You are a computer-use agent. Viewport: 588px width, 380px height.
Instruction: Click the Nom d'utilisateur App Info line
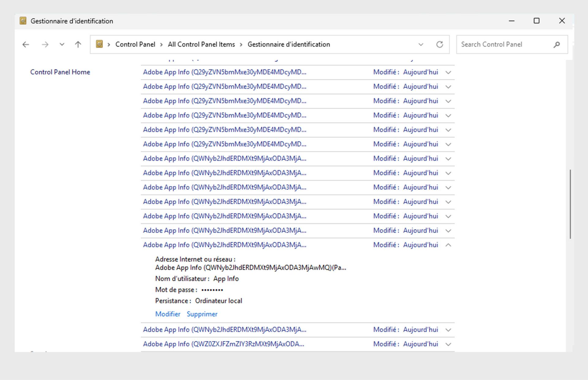pyautogui.click(x=197, y=279)
